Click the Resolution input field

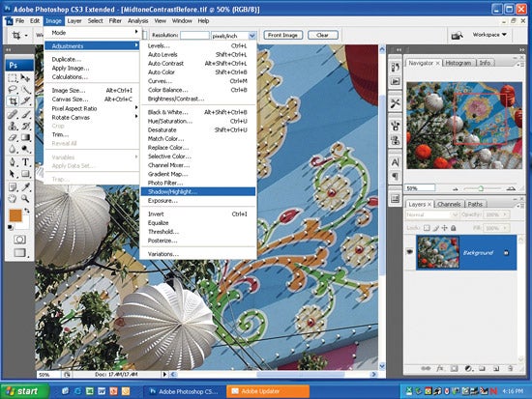click(194, 36)
